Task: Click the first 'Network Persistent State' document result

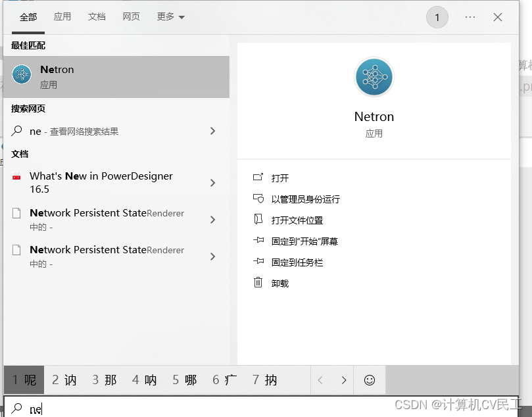Action: [105, 219]
